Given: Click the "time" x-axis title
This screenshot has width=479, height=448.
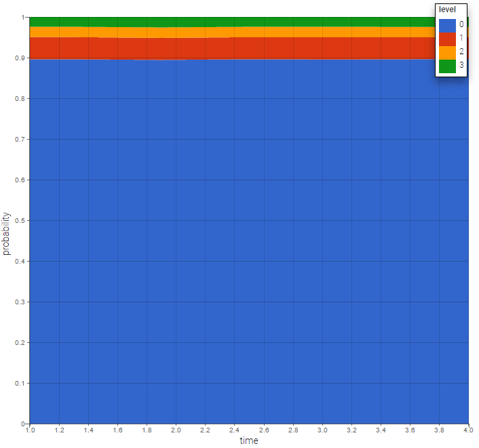Looking at the screenshot, I should tap(249, 441).
